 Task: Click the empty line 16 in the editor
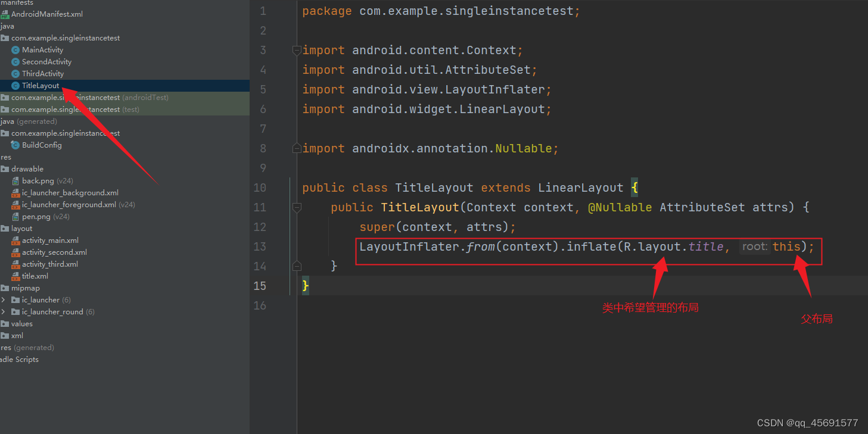(582, 305)
